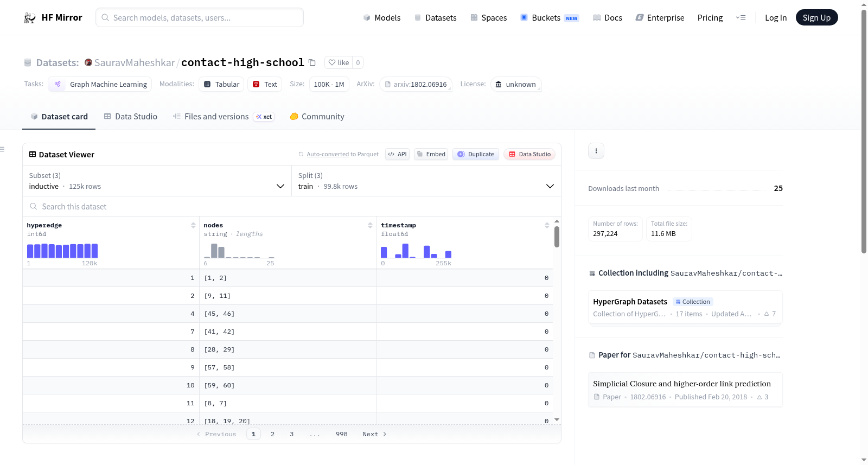
Task: Click the sort arrows on nodes column
Action: coord(370,225)
